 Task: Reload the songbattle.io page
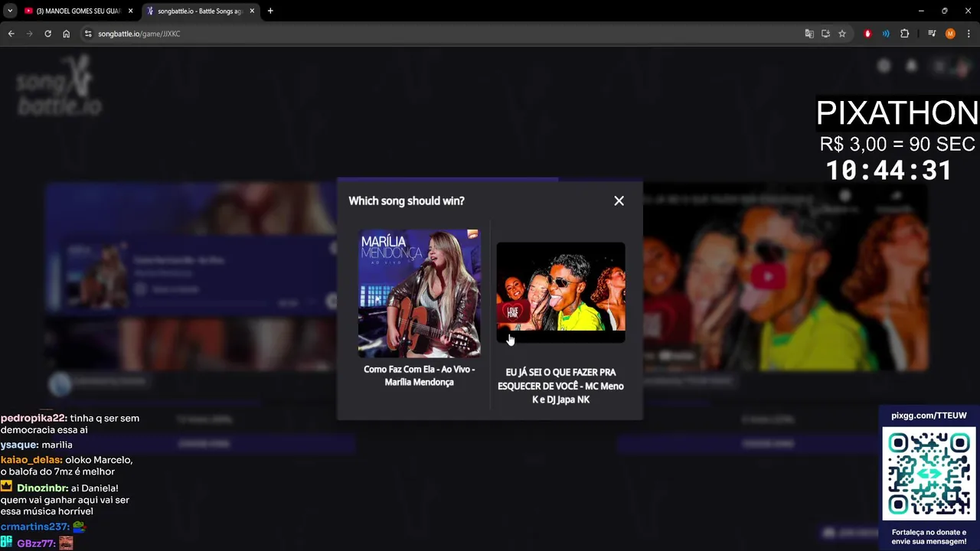point(47,34)
